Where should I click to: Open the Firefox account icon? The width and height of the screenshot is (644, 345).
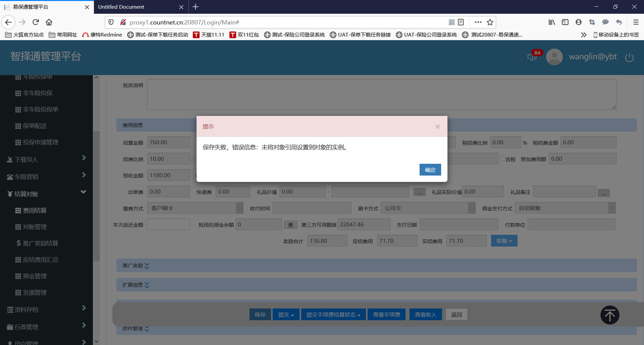(579, 22)
